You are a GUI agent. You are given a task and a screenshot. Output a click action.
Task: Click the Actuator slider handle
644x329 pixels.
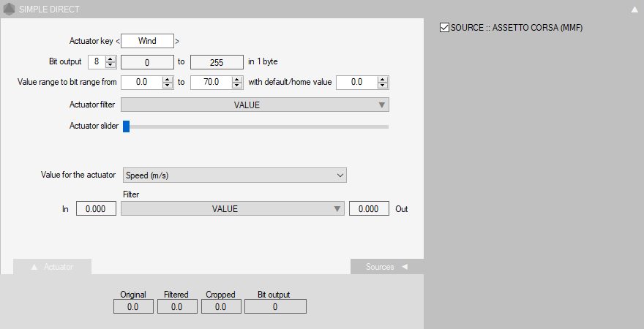pyautogui.click(x=126, y=126)
